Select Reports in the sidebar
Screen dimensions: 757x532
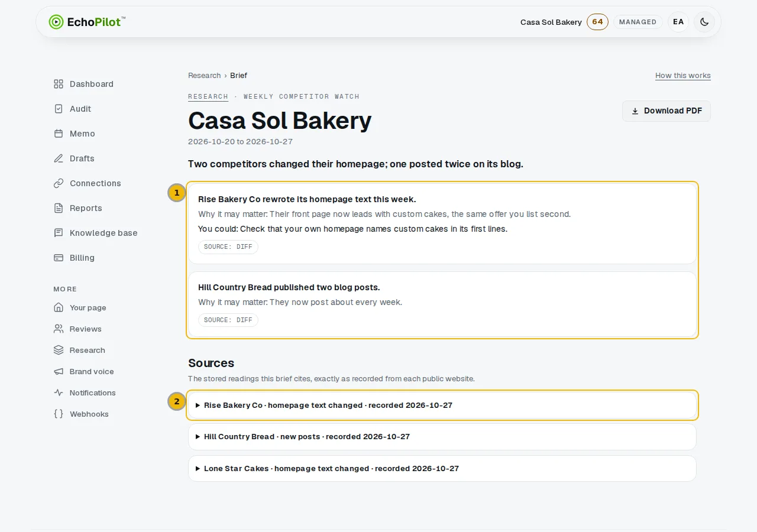[86, 208]
